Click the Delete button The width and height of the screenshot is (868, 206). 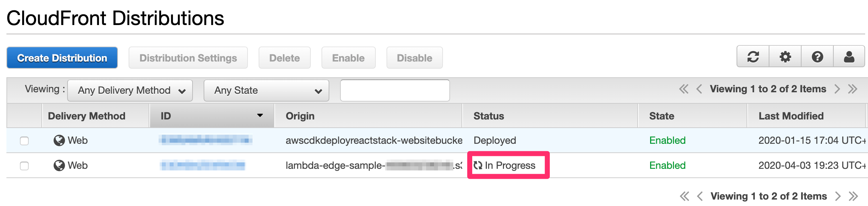(x=284, y=58)
